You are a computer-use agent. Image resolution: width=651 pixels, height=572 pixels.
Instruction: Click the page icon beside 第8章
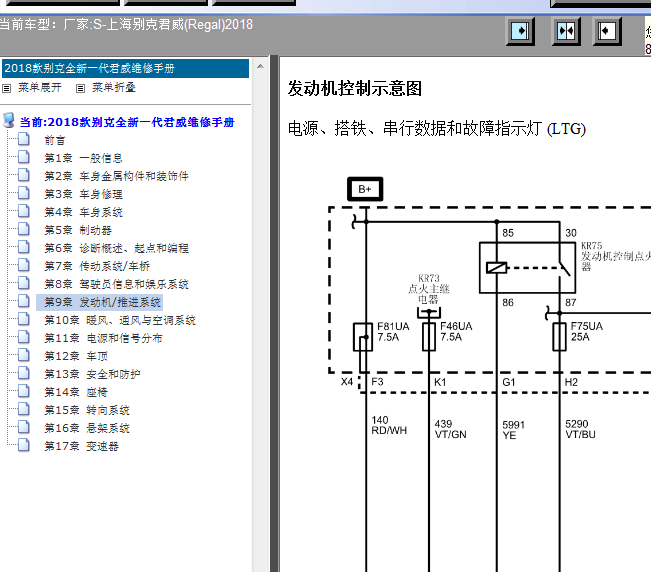click(x=24, y=283)
